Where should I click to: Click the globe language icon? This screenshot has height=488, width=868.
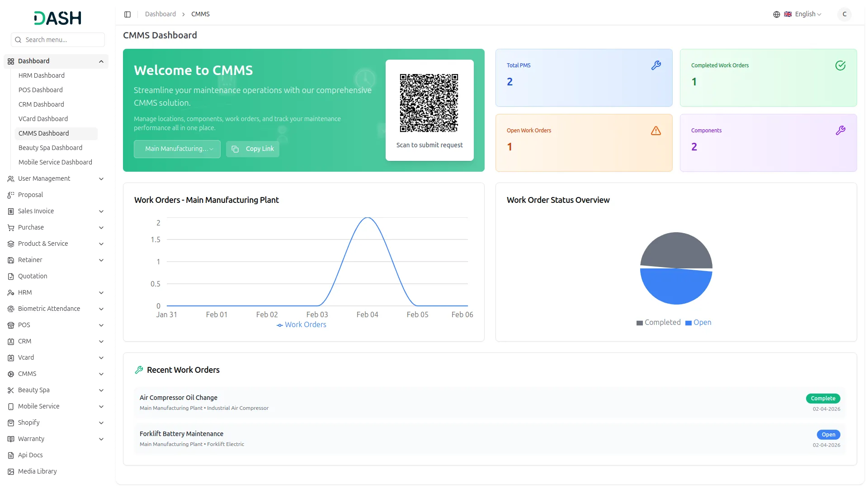coord(777,14)
